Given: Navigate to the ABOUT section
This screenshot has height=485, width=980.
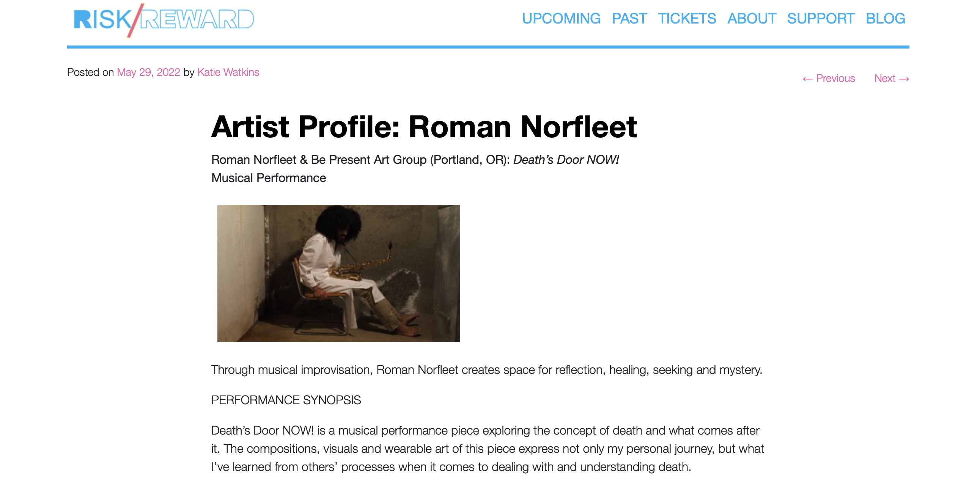Looking at the screenshot, I should 751,19.
